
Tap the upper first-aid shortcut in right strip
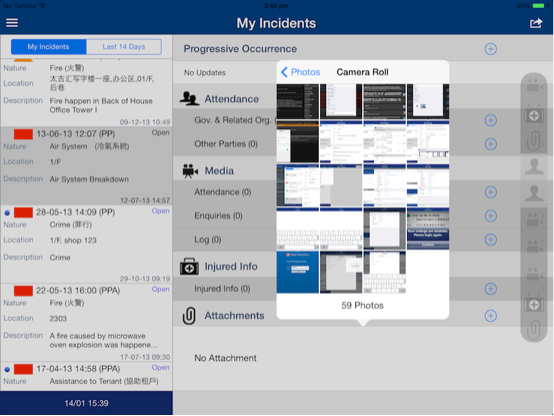[534, 115]
